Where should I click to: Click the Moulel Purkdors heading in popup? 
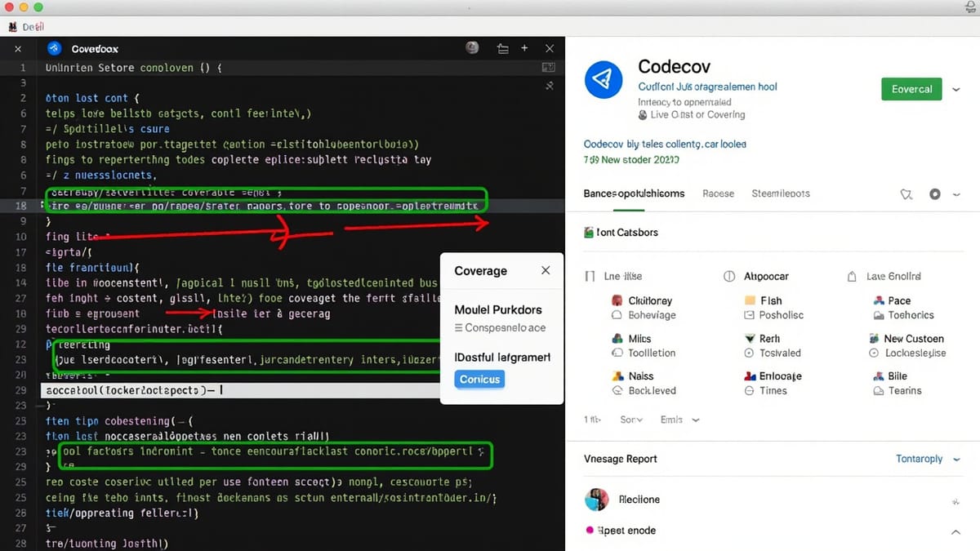point(498,310)
